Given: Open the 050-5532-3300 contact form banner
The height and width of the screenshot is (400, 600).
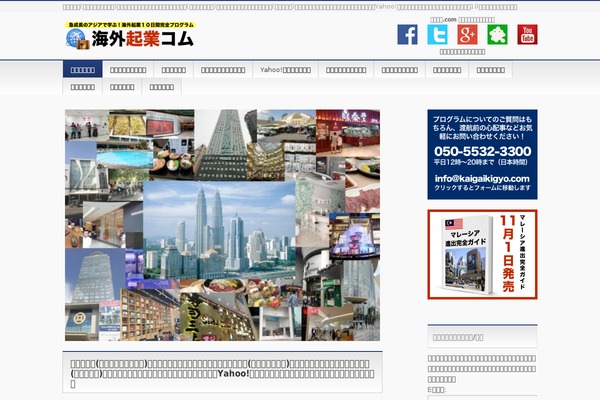Looking at the screenshot, I should [x=482, y=154].
